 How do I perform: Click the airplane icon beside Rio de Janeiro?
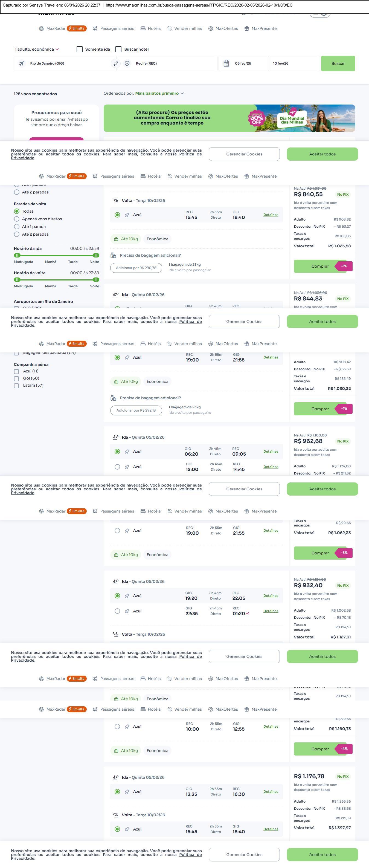click(22, 63)
